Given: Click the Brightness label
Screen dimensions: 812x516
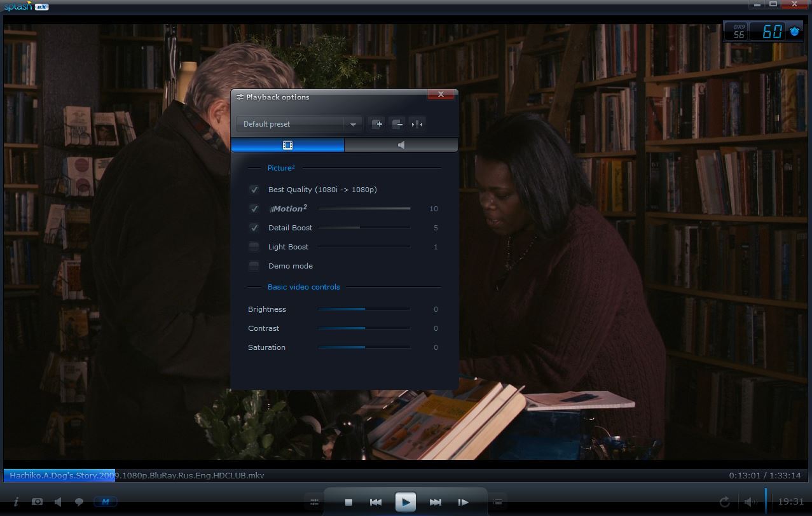Looking at the screenshot, I should [x=267, y=309].
